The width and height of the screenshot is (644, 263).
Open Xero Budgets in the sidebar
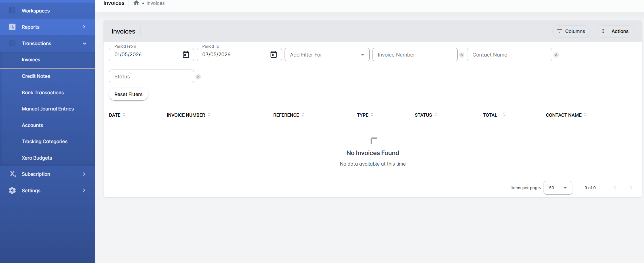coord(48,158)
